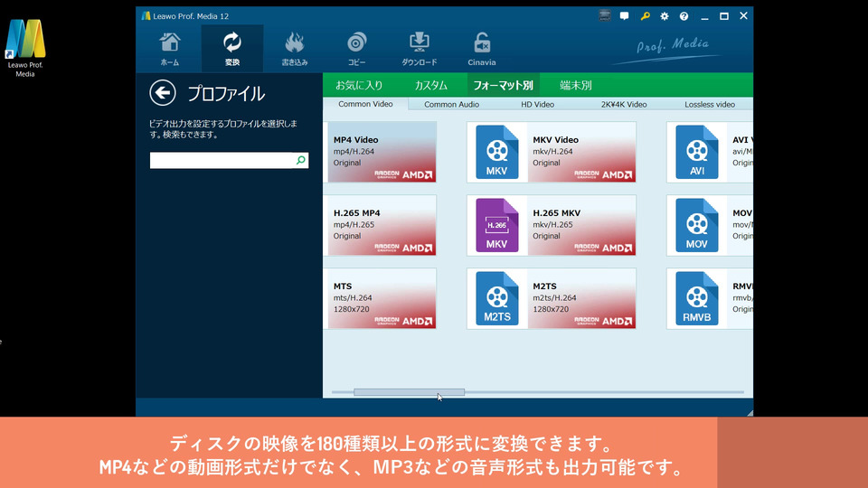Click the プロファイル heading text
The height and width of the screenshot is (488, 868).
pos(226,93)
